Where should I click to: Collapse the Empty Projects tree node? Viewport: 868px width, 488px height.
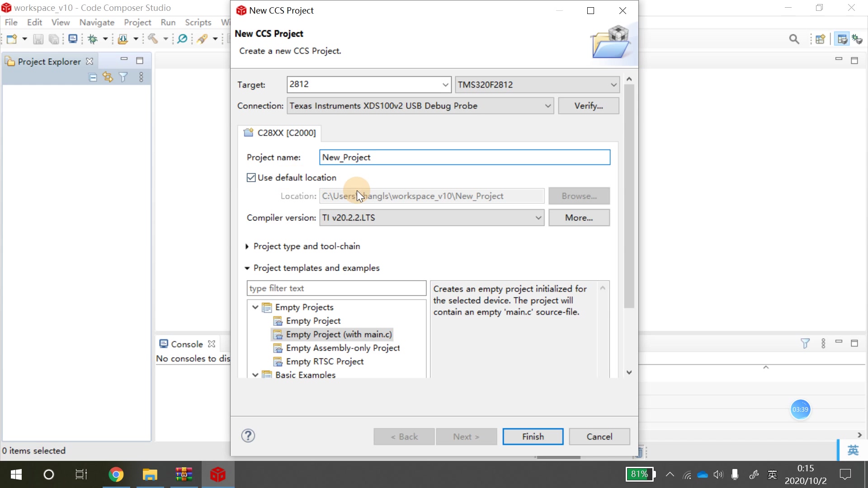(255, 307)
